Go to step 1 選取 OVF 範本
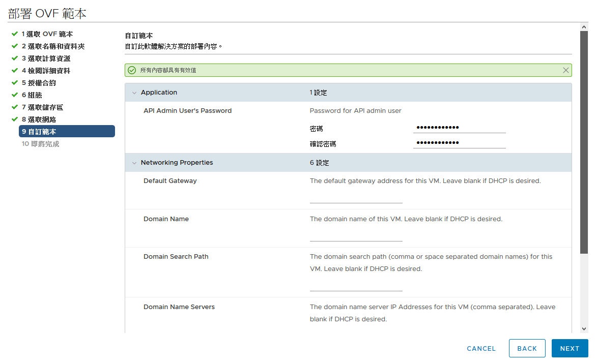Viewport: 597px width, 364px height. point(47,34)
